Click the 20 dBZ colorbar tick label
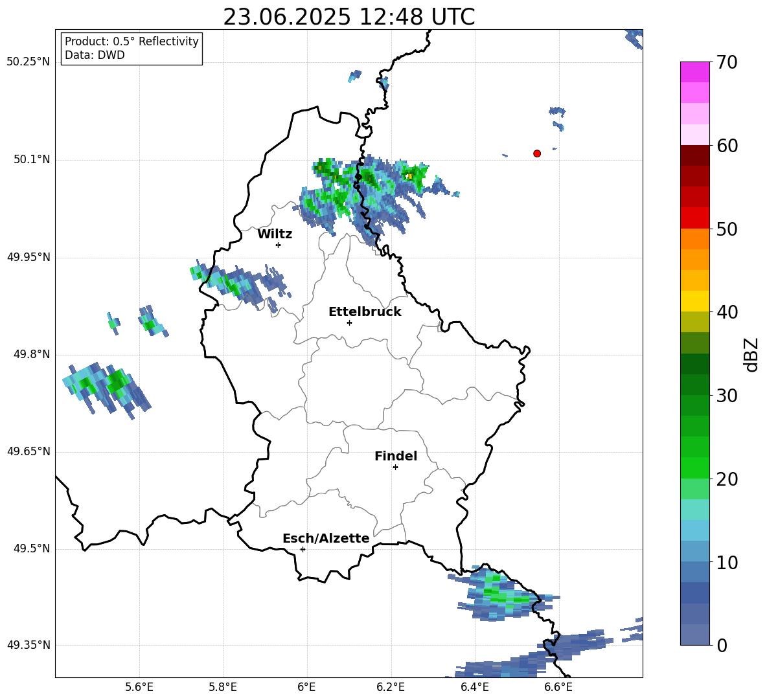The width and height of the screenshot is (767, 700). pos(727,479)
